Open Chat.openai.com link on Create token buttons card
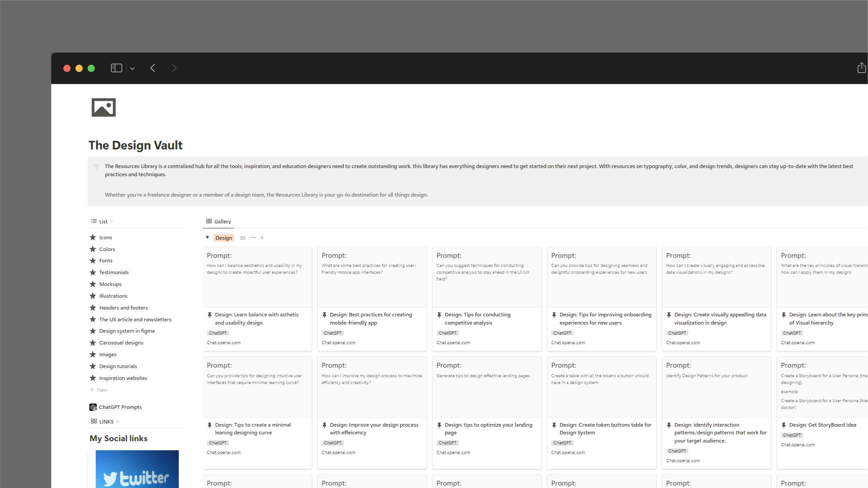The height and width of the screenshot is (488, 868). click(x=568, y=453)
